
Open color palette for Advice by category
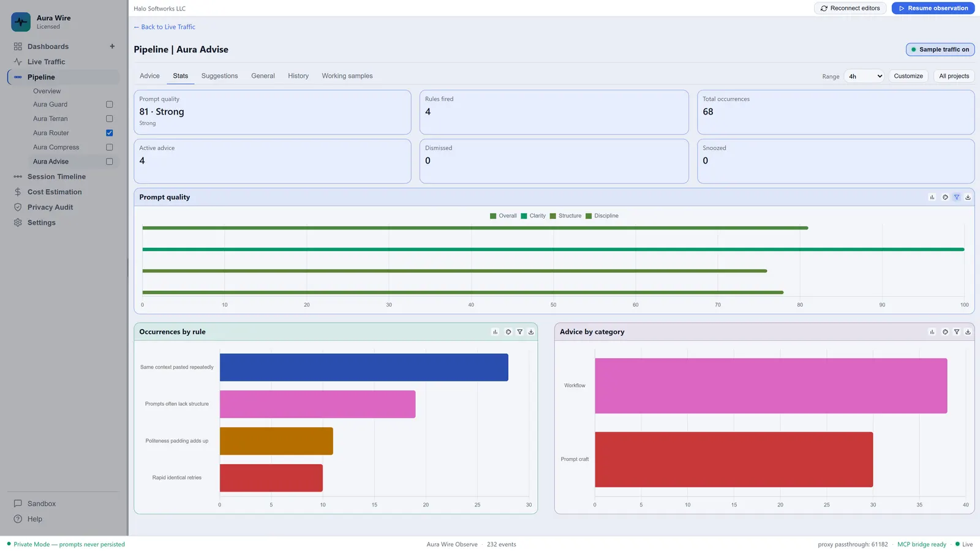(x=945, y=332)
